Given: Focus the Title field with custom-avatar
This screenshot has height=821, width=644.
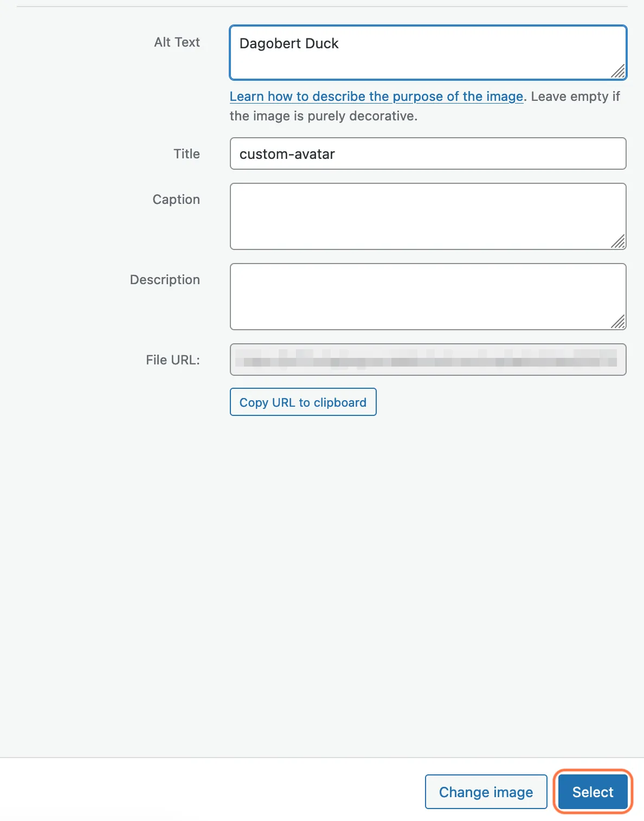Looking at the screenshot, I should pos(428,153).
